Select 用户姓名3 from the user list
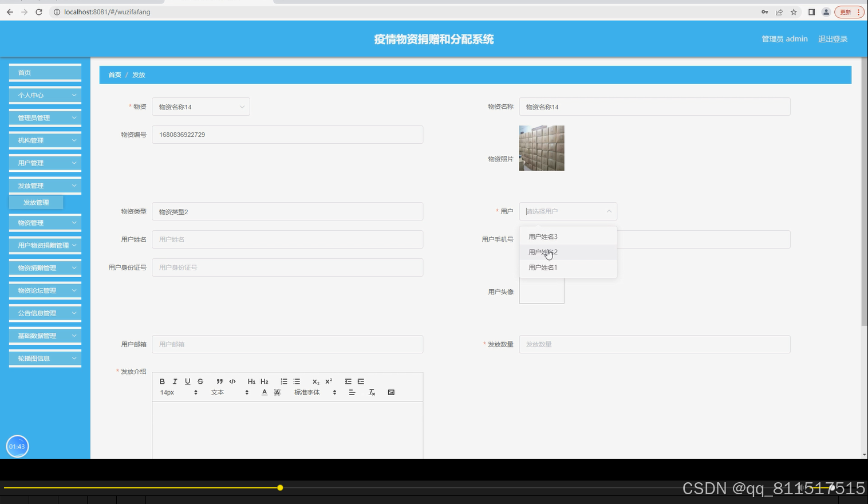Viewport: 868px width, 504px height. [568, 237]
